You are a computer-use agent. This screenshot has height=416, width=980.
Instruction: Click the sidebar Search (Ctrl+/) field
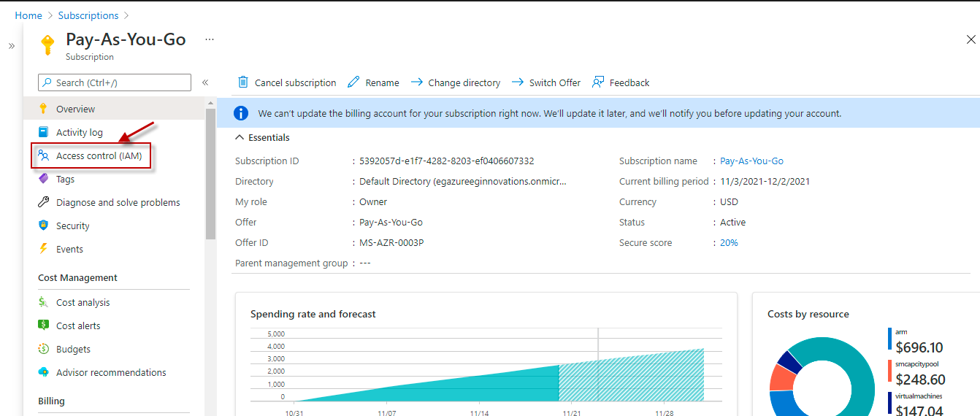coord(114,82)
